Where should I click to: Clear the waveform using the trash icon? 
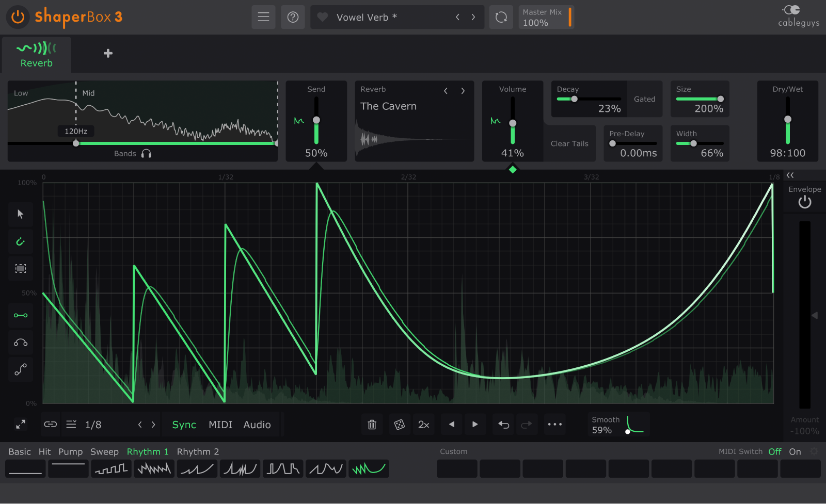click(372, 424)
